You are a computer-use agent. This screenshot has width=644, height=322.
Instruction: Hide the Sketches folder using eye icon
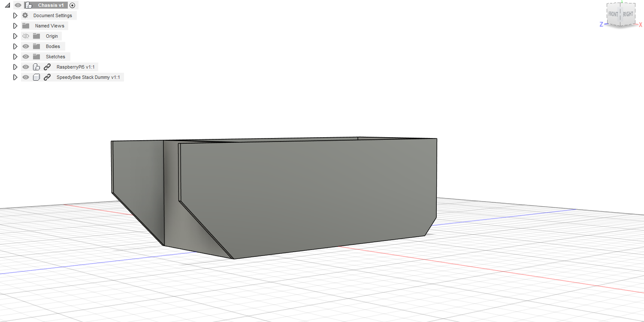26,57
